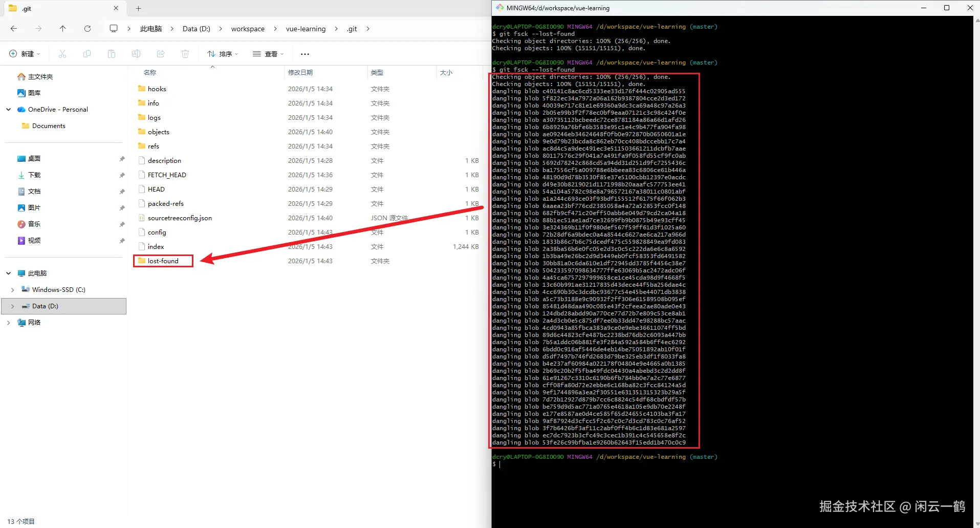Click workspace in the address breadcrumb
This screenshot has height=528, width=980.
tap(248, 29)
